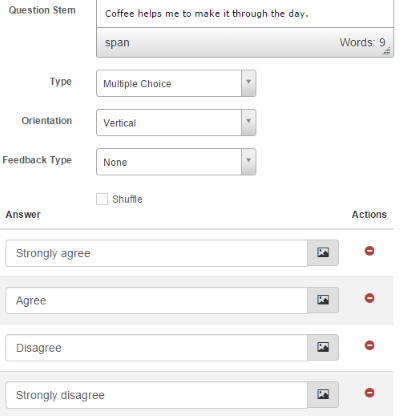Viewport: 400px width, 416px height.
Task: Edit the Agree answer field
Action: pyautogui.click(x=156, y=301)
